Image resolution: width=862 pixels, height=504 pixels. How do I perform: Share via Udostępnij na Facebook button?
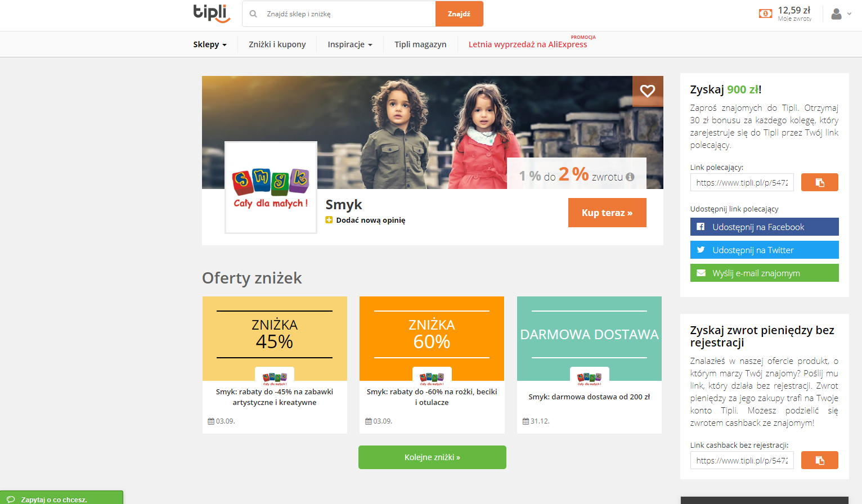coord(764,227)
